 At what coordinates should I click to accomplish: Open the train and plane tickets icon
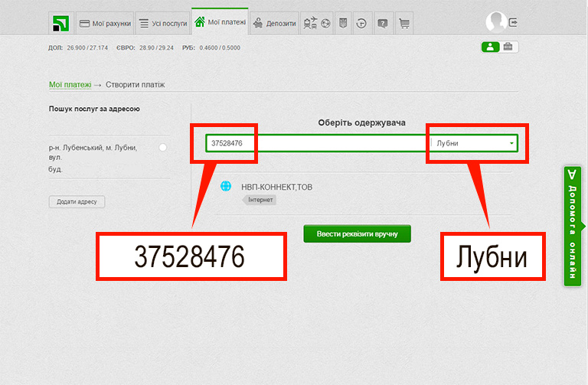pyautogui.click(x=310, y=24)
